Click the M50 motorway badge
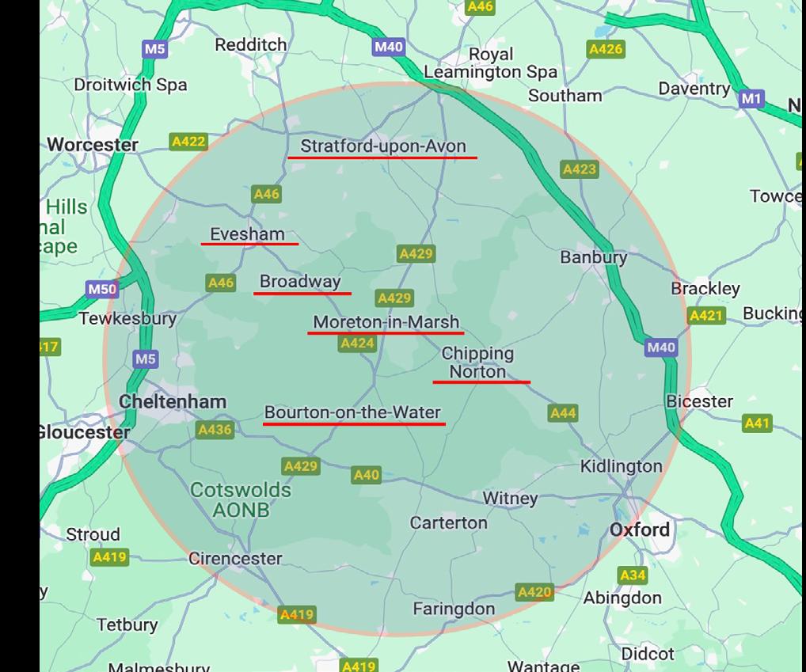The image size is (806, 672). click(x=102, y=289)
